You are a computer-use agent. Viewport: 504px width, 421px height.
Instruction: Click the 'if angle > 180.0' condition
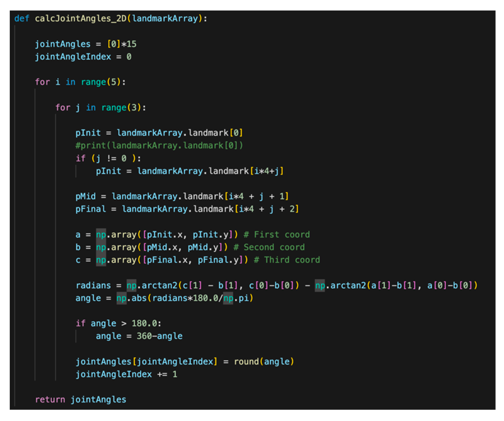pyautogui.click(x=118, y=324)
